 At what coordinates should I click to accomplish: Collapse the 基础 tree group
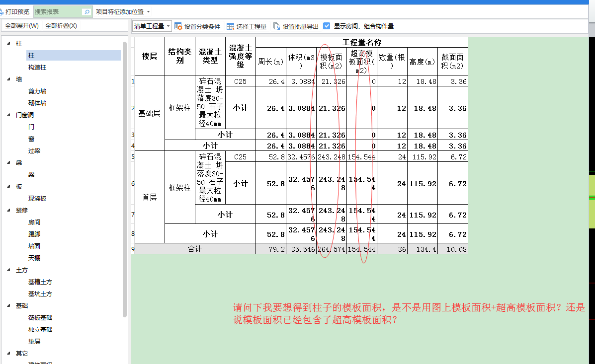9,305
